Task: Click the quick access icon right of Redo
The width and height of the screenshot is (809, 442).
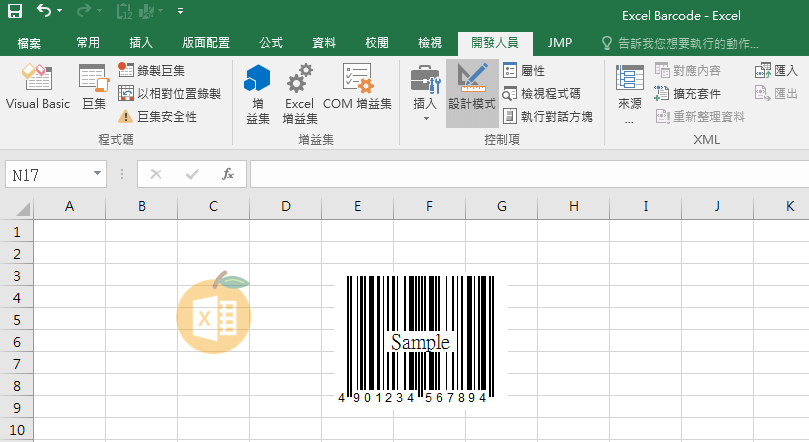Action: [124, 11]
